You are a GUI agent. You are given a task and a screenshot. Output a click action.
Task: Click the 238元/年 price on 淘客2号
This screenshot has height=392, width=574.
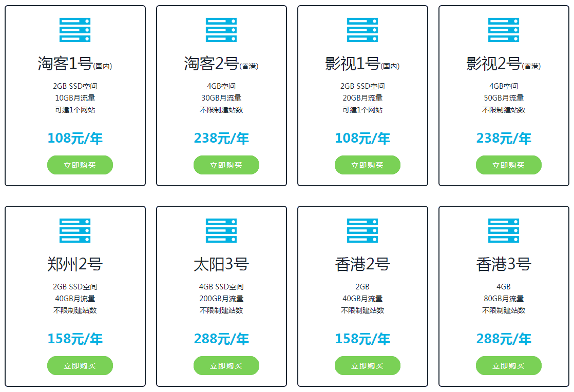(x=221, y=138)
